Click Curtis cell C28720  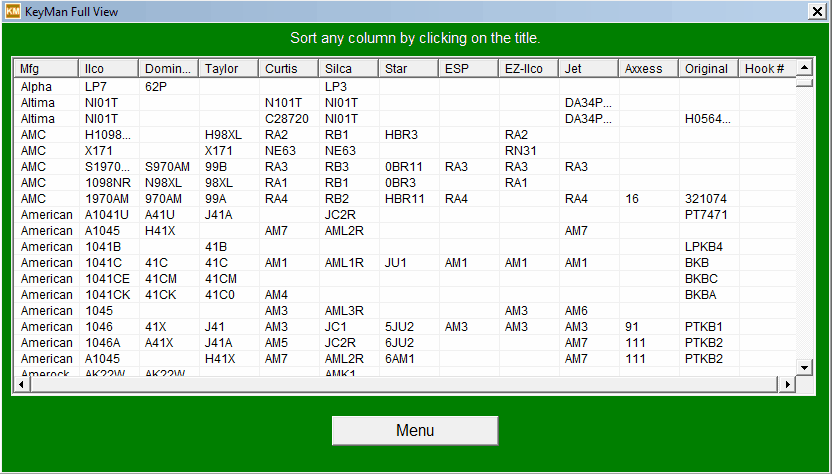287,119
